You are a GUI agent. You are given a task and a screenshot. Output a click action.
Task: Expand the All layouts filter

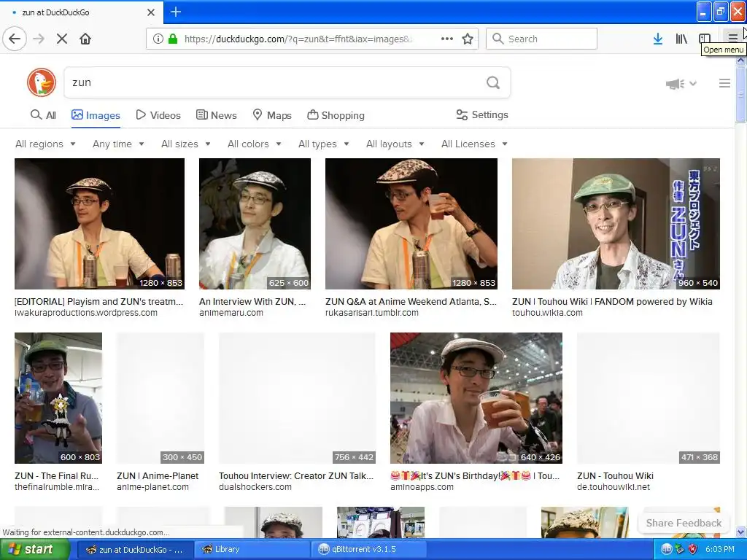click(395, 144)
